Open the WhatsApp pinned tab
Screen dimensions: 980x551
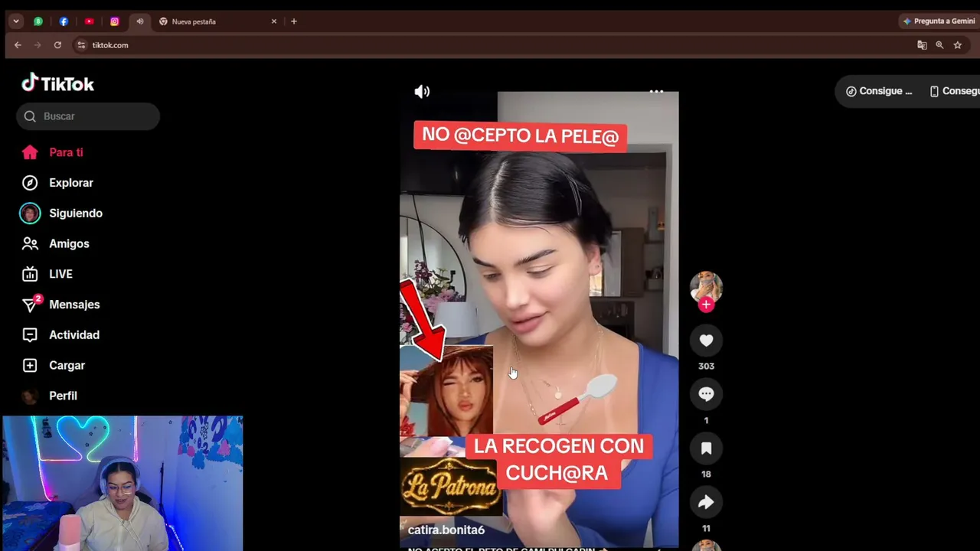[x=38, y=21]
